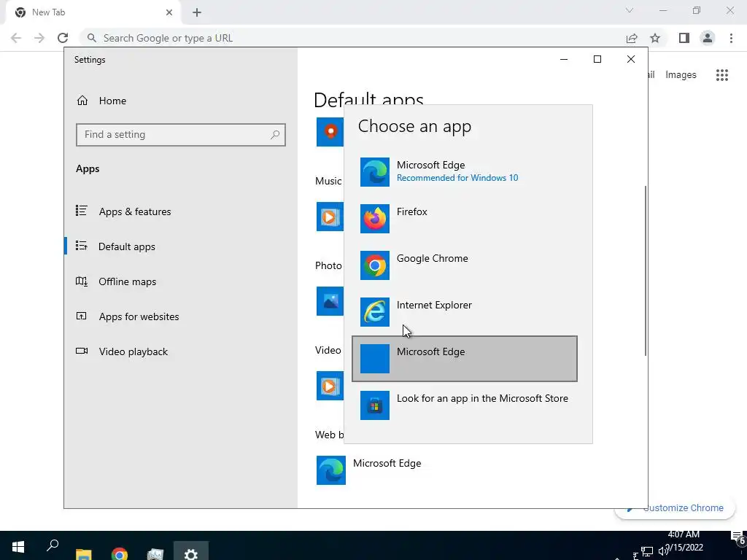
Task: Bookmark this tab with the star
Action: [655, 38]
